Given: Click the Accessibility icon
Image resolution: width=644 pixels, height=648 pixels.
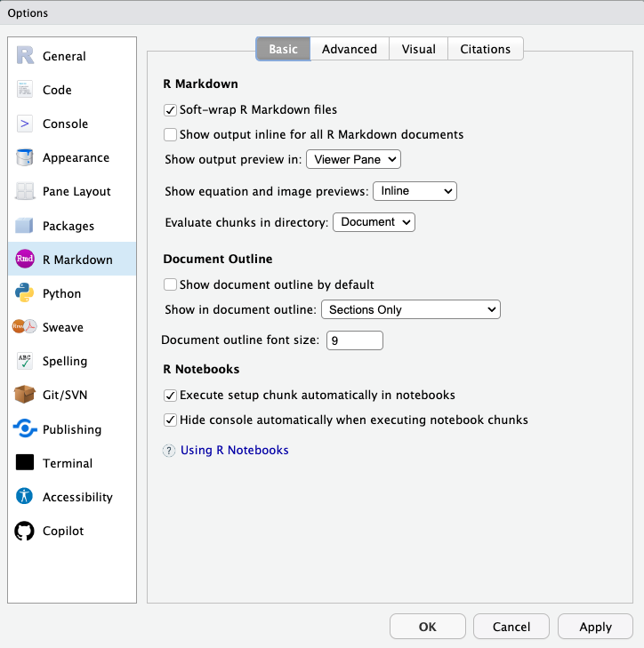Looking at the screenshot, I should point(25,497).
